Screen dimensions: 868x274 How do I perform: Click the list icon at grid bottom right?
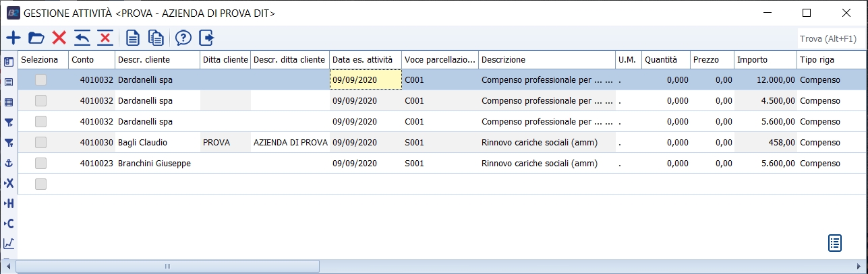click(x=835, y=243)
